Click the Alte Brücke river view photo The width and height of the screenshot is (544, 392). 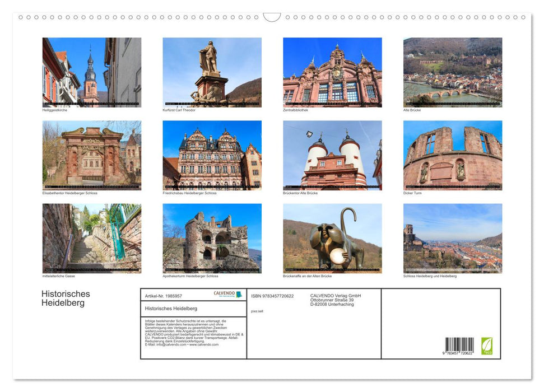pos(452,73)
